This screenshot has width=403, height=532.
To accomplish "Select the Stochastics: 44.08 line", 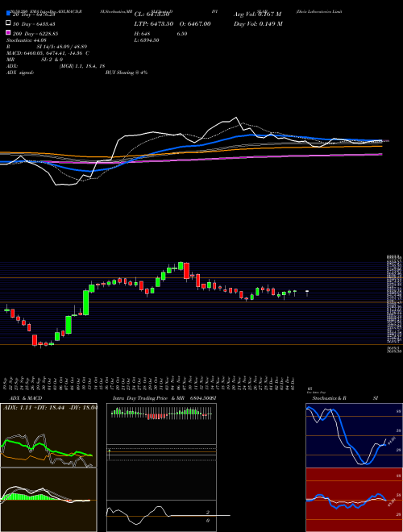I will (x=27, y=40).
